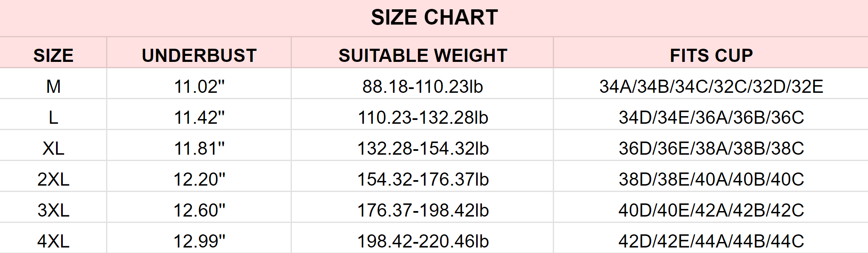The width and height of the screenshot is (868, 253).
Task: Select the UNDERBUST column header
Action: (199, 56)
